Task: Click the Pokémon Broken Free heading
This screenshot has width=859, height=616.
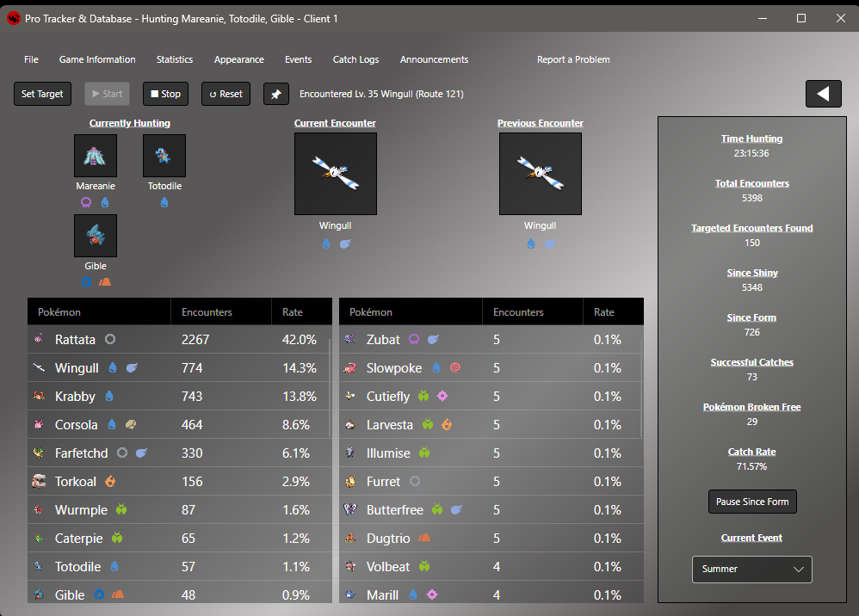Action: tap(751, 407)
